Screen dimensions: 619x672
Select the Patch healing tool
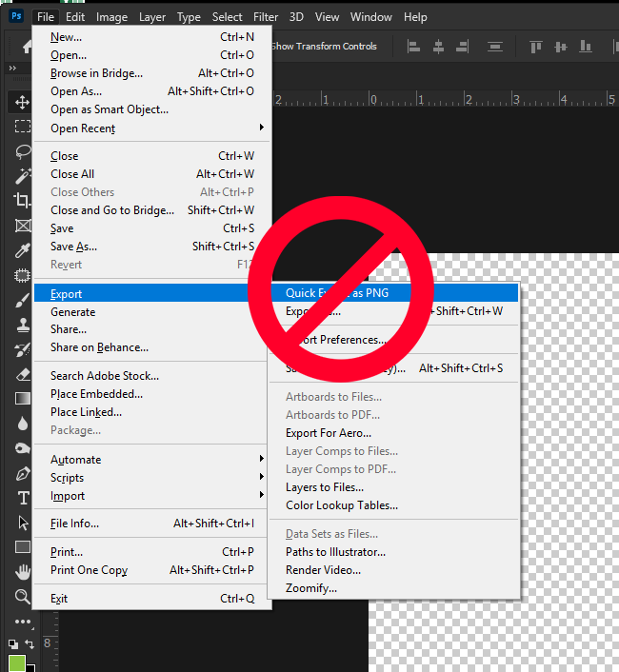click(22, 275)
